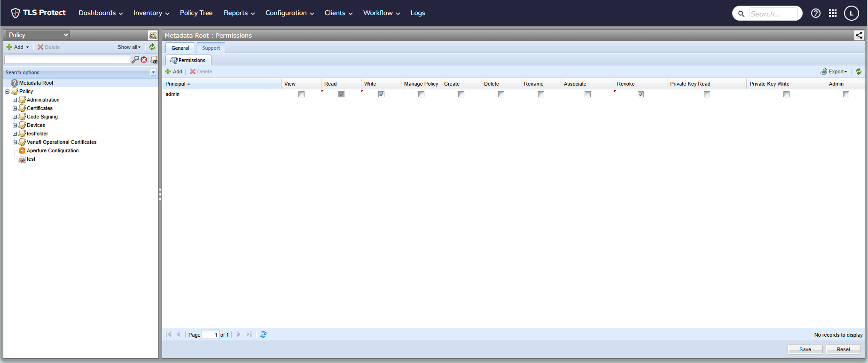Click the TLS Protect shield logo

pyautogui.click(x=16, y=13)
